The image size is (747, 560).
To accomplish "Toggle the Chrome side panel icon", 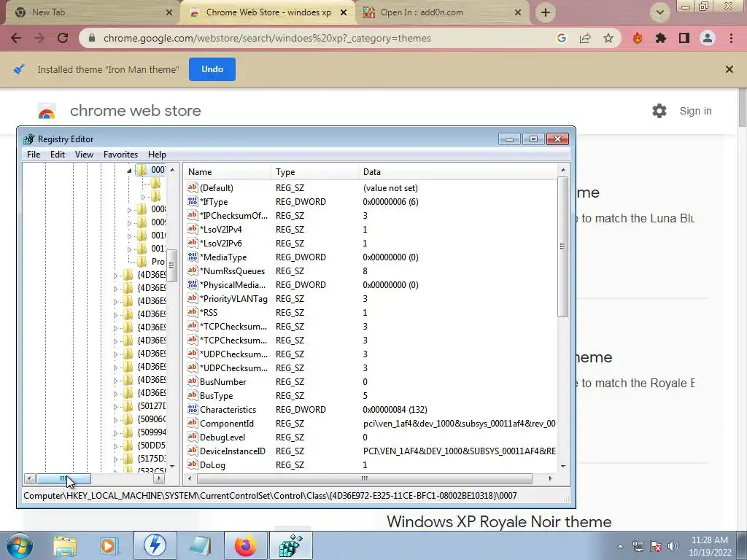I will click(x=684, y=38).
